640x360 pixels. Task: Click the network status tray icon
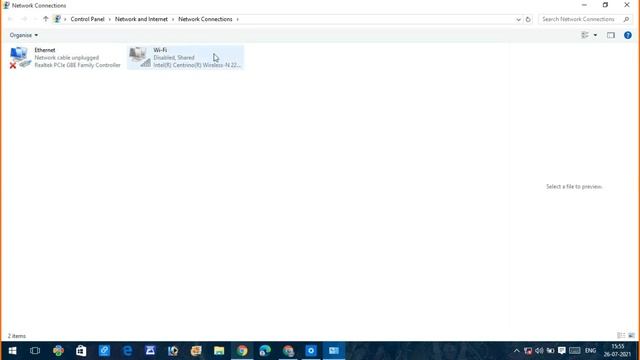[528, 351]
